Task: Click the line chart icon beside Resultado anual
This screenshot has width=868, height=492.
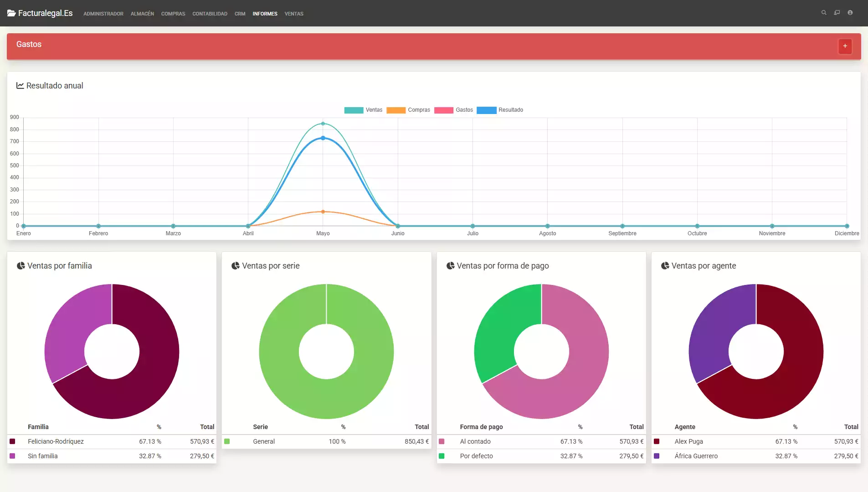Action: point(20,86)
